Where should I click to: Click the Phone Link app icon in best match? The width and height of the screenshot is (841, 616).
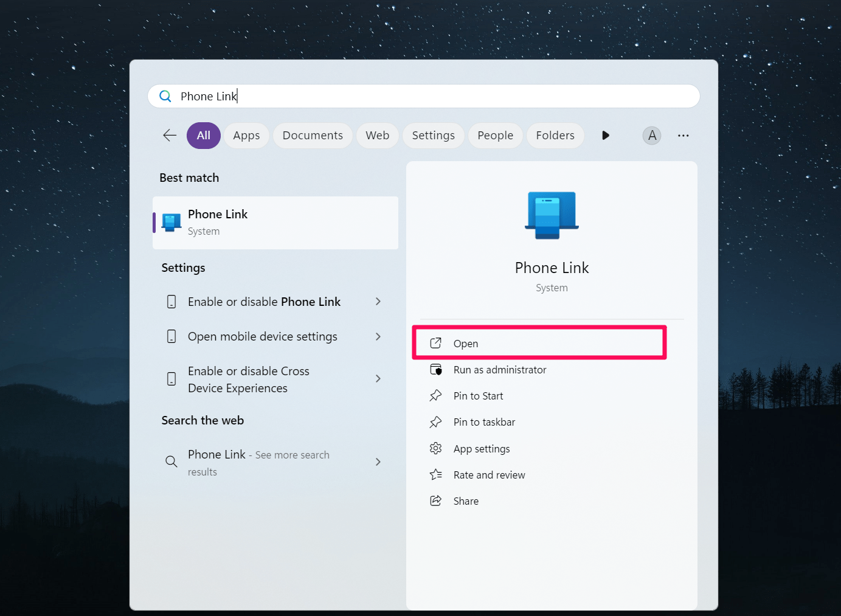(x=171, y=223)
